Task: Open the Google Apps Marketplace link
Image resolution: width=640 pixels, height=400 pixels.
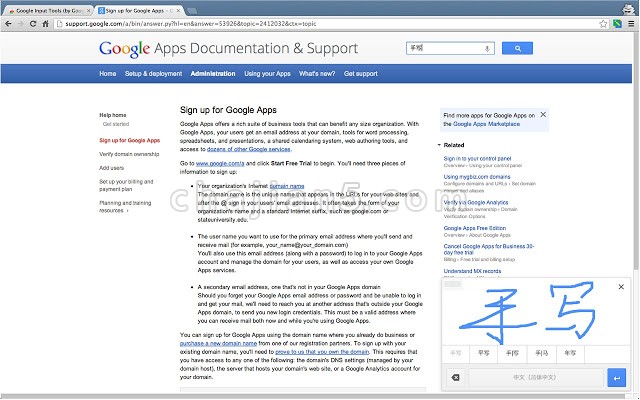Action: click(x=487, y=124)
